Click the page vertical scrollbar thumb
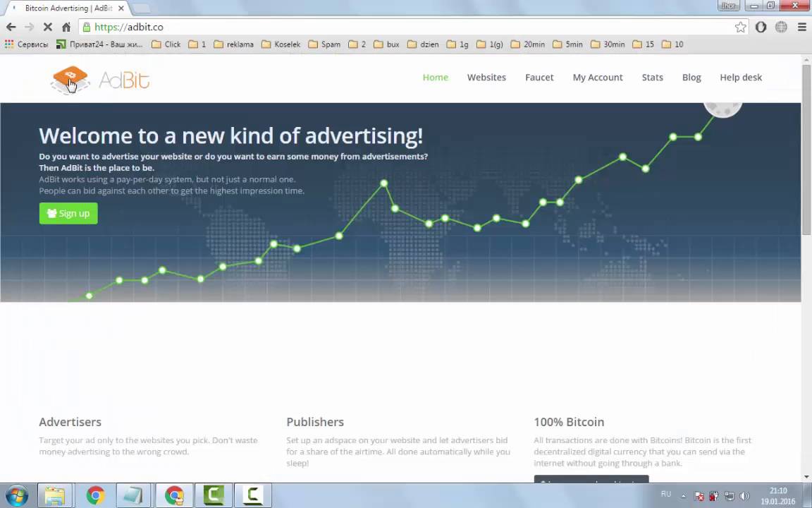Viewport: 812px width, 508px height. pyautogui.click(x=806, y=150)
